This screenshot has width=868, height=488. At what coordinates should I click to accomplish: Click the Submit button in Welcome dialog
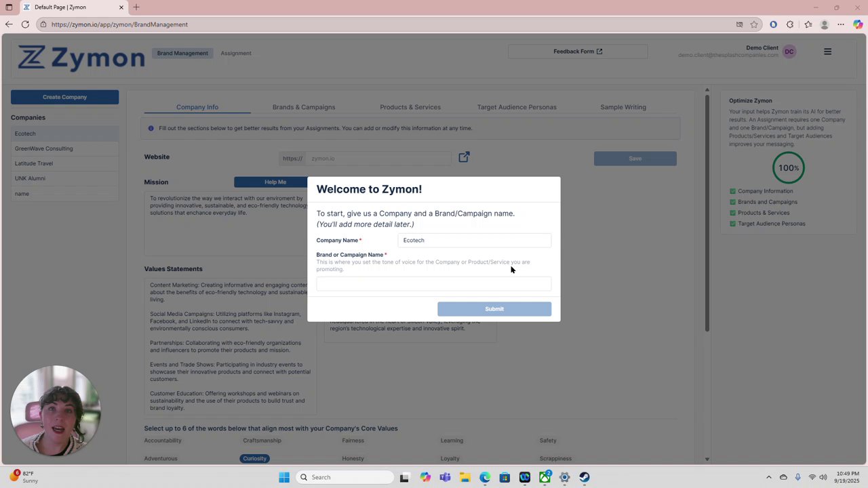click(494, 309)
